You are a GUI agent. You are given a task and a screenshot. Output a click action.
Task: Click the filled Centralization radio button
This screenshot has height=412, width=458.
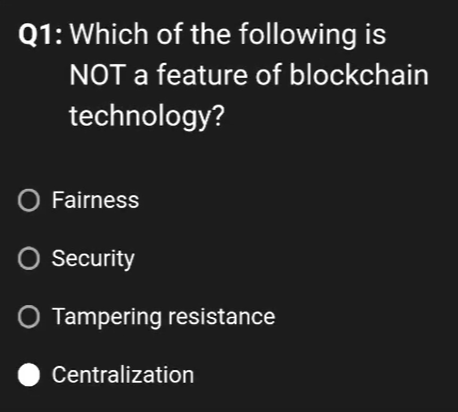29,375
